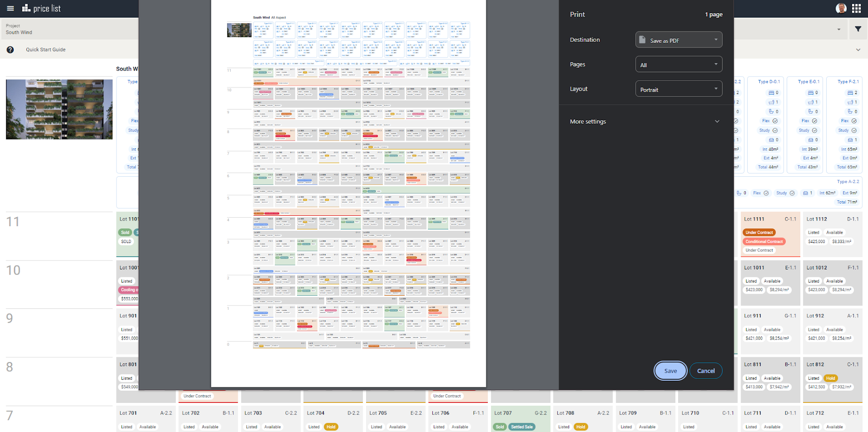
Task: Click the bed icon on Type F-2.1 card
Action: [x=851, y=93]
